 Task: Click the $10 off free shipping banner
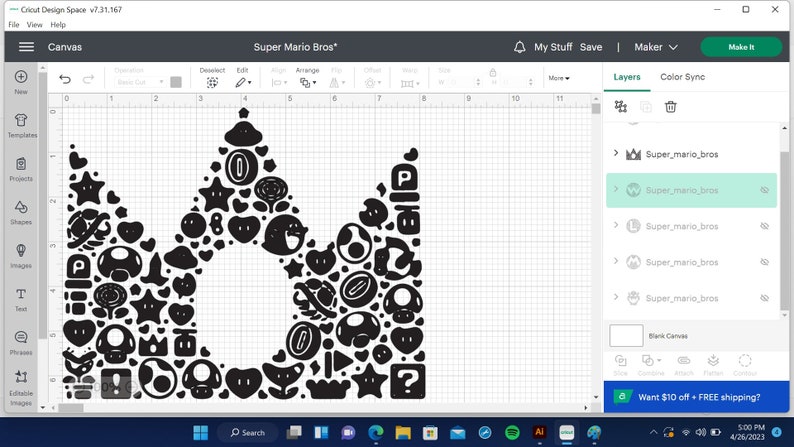[696, 397]
